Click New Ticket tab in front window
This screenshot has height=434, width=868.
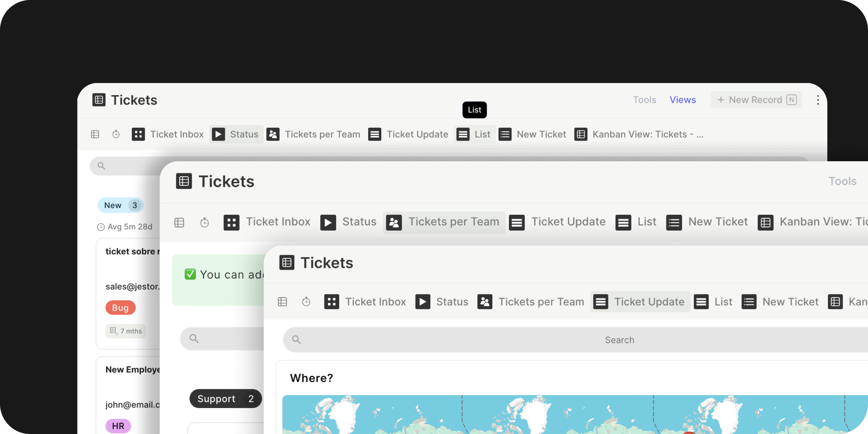(x=780, y=302)
